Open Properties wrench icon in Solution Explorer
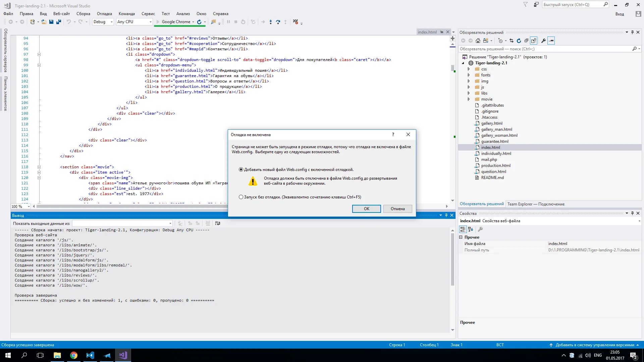Image resolution: width=644 pixels, height=362 pixels. coord(543,41)
